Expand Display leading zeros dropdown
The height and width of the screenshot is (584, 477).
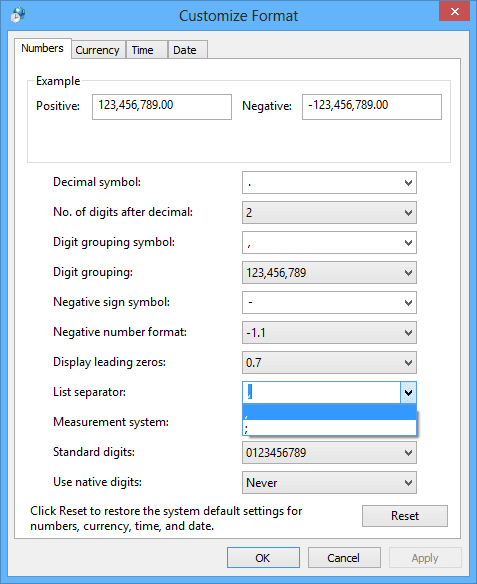(x=329, y=362)
